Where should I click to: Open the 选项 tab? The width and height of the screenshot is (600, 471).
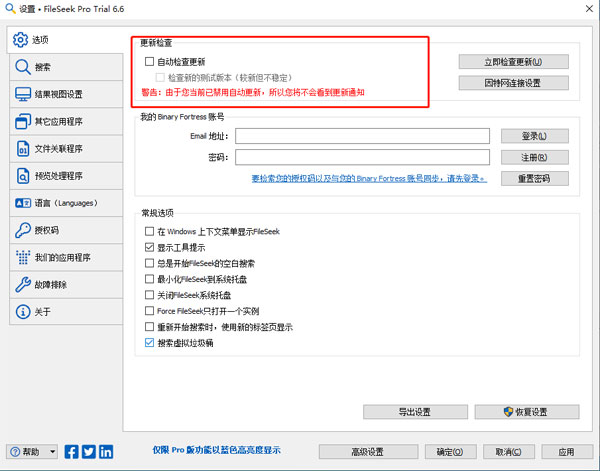click(x=65, y=40)
